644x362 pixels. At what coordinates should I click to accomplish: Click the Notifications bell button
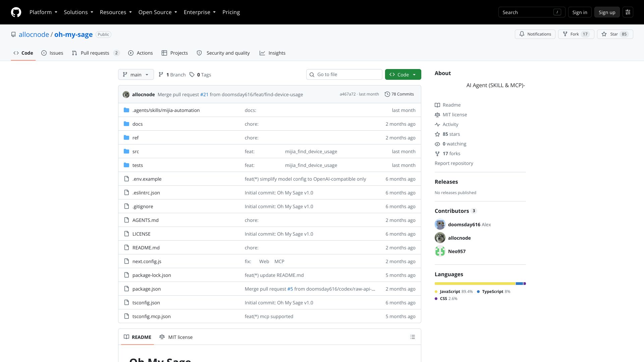tap(535, 34)
